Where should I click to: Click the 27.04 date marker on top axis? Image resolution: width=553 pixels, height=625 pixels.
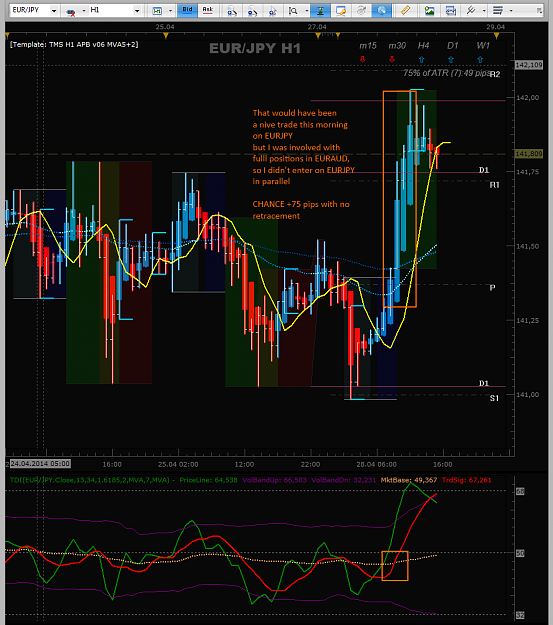point(317,27)
